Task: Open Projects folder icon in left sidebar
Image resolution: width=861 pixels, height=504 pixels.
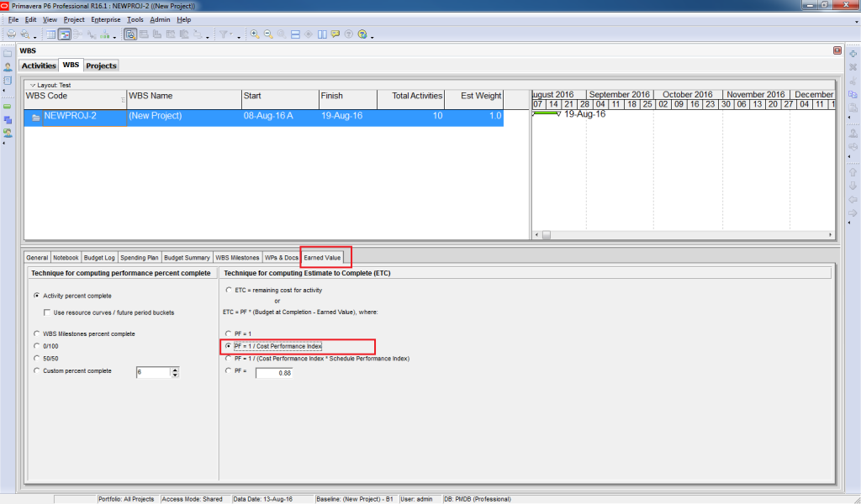Action: (x=8, y=53)
